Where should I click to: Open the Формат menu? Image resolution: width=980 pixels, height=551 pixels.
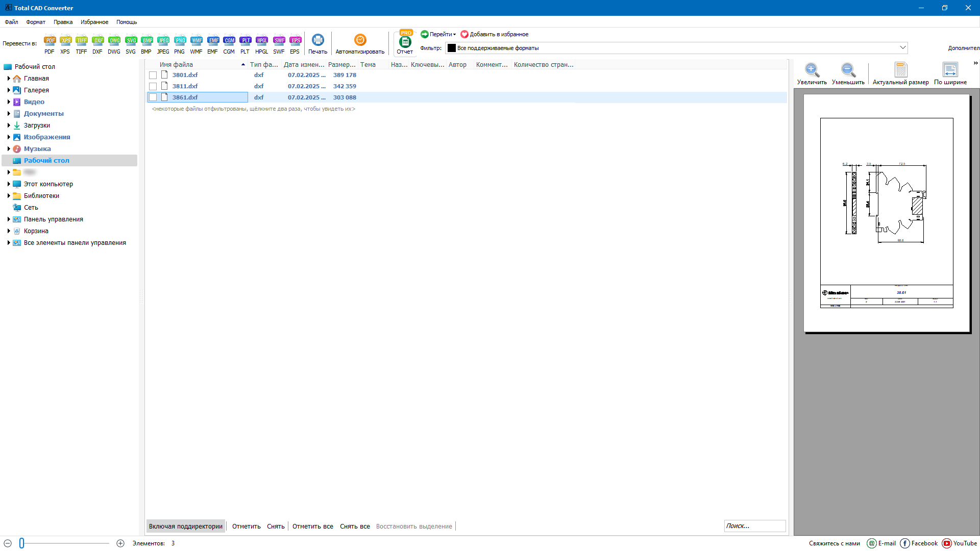(x=36, y=22)
